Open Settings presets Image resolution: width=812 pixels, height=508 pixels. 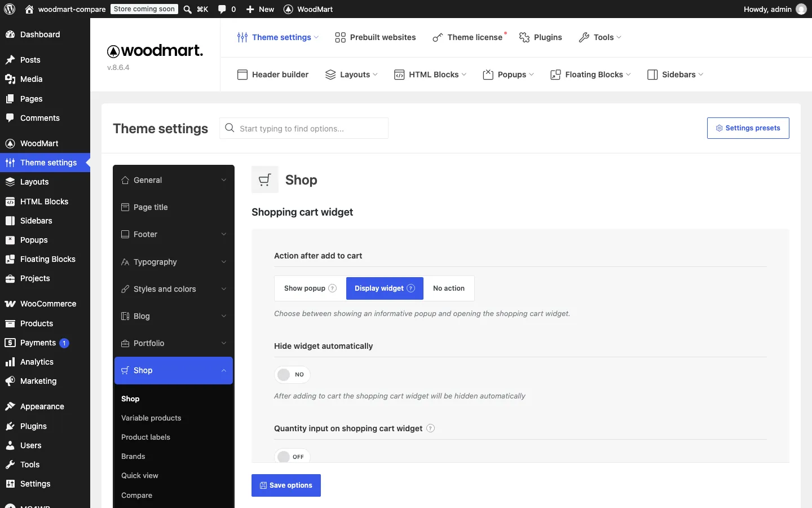click(x=748, y=128)
